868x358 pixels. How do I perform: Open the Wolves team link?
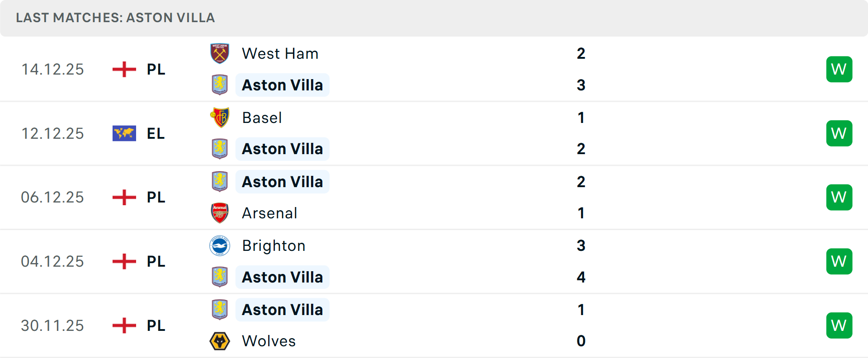click(x=269, y=341)
